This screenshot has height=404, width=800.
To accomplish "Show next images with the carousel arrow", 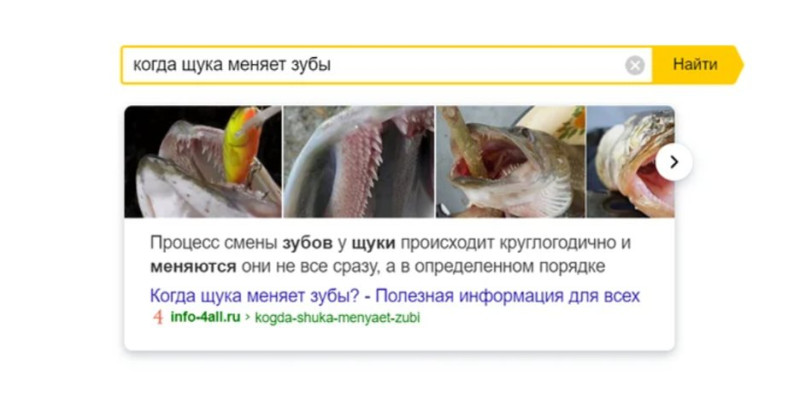I will pos(674,162).
